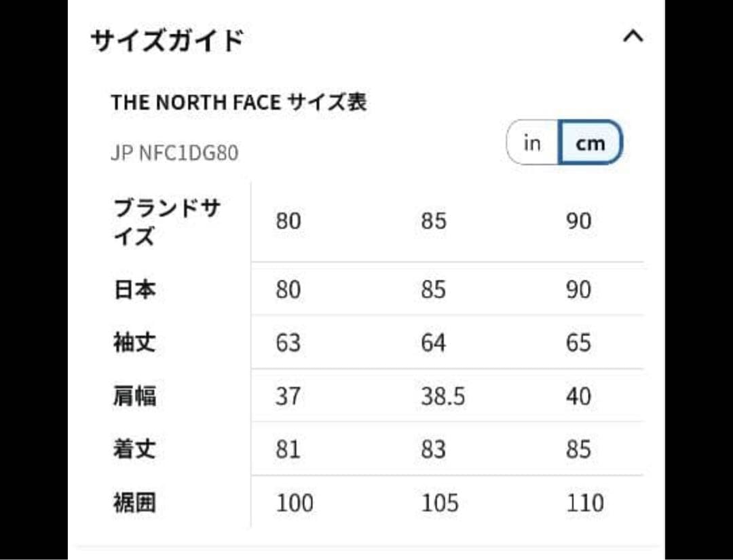Click the 日本 row label
Viewport: 733px width, 560px height.
point(134,289)
